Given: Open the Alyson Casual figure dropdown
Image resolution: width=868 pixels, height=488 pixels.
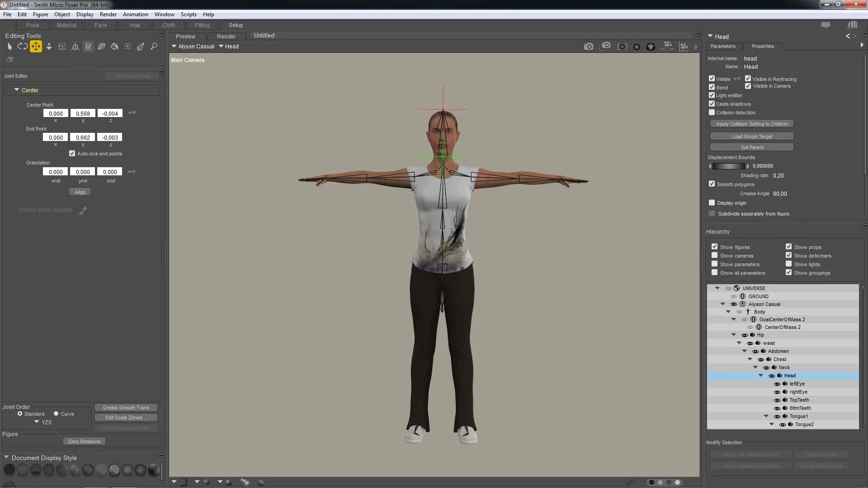Looking at the screenshot, I should [x=193, y=47].
